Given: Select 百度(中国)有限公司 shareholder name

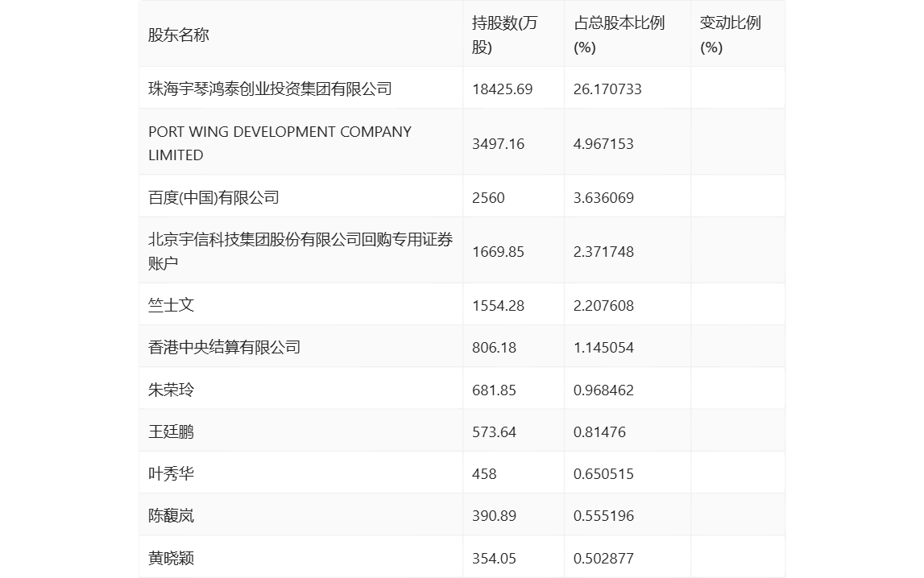Looking at the screenshot, I should click(213, 197).
